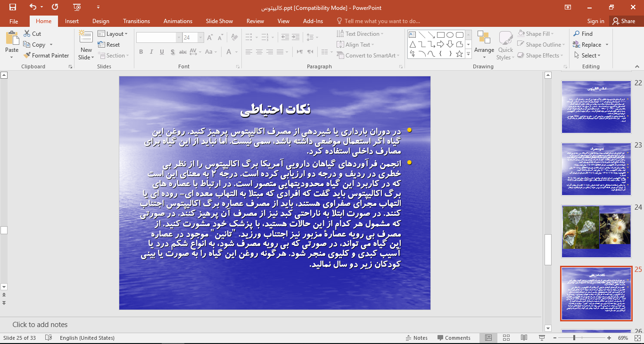Toggle Italic formatting

point(151,52)
